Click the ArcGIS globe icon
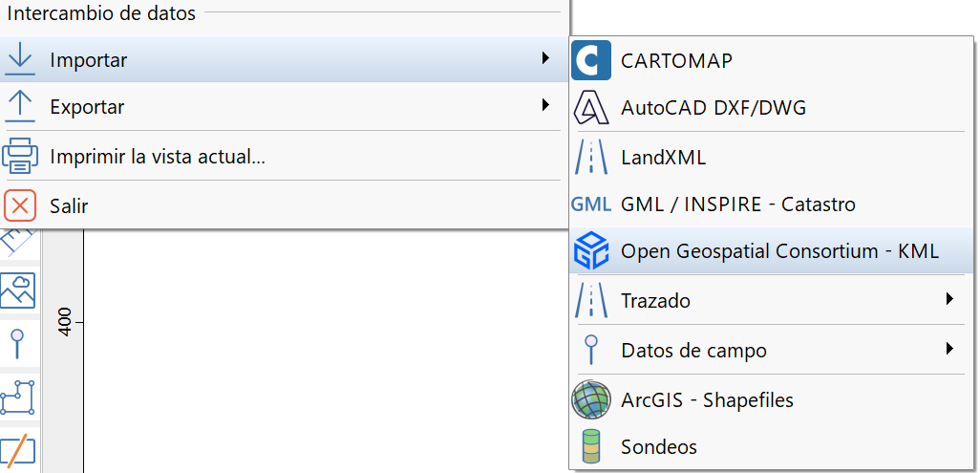Viewport: 980px width, 473px height. 591,399
